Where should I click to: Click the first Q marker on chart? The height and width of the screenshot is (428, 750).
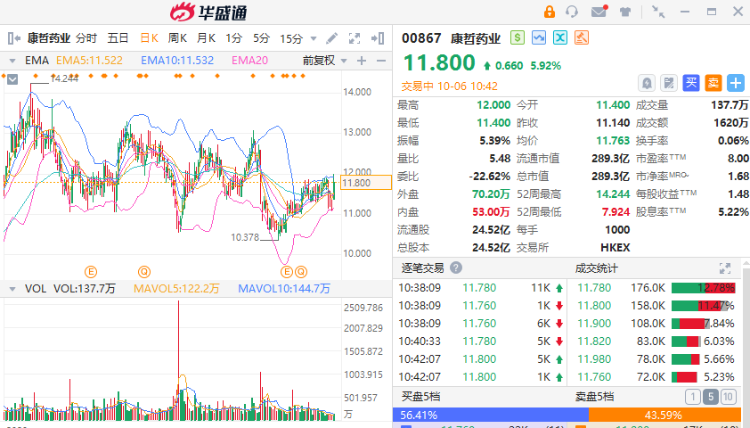pyautogui.click(x=144, y=272)
